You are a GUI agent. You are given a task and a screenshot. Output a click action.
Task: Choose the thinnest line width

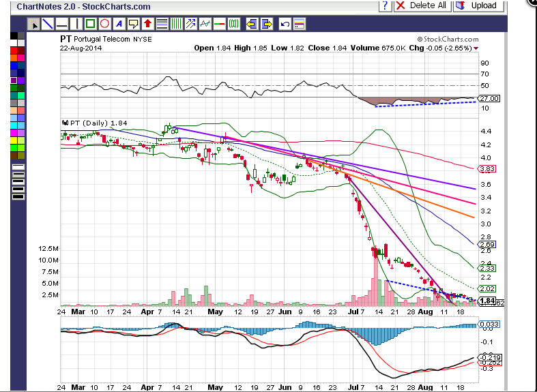(18, 166)
